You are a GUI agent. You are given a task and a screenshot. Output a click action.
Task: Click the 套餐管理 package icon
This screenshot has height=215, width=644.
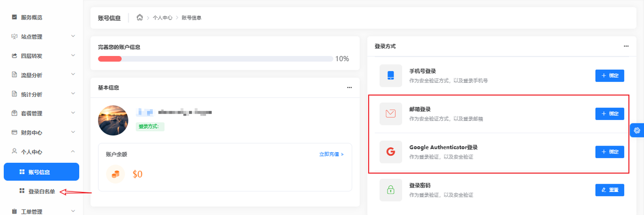point(15,113)
